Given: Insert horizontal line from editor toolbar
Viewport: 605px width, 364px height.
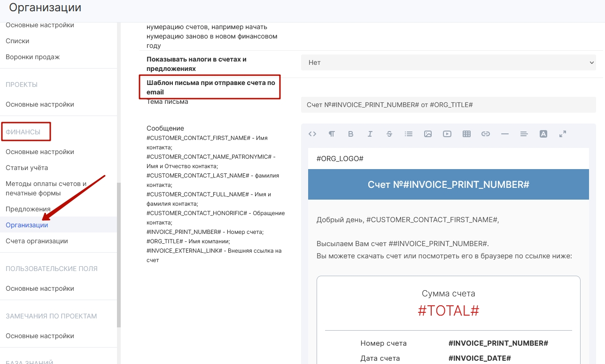Looking at the screenshot, I should point(505,134).
